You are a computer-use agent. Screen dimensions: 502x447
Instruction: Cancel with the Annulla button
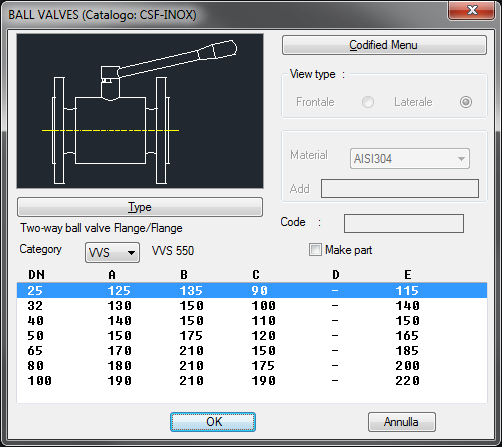pyautogui.click(x=402, y=422)
